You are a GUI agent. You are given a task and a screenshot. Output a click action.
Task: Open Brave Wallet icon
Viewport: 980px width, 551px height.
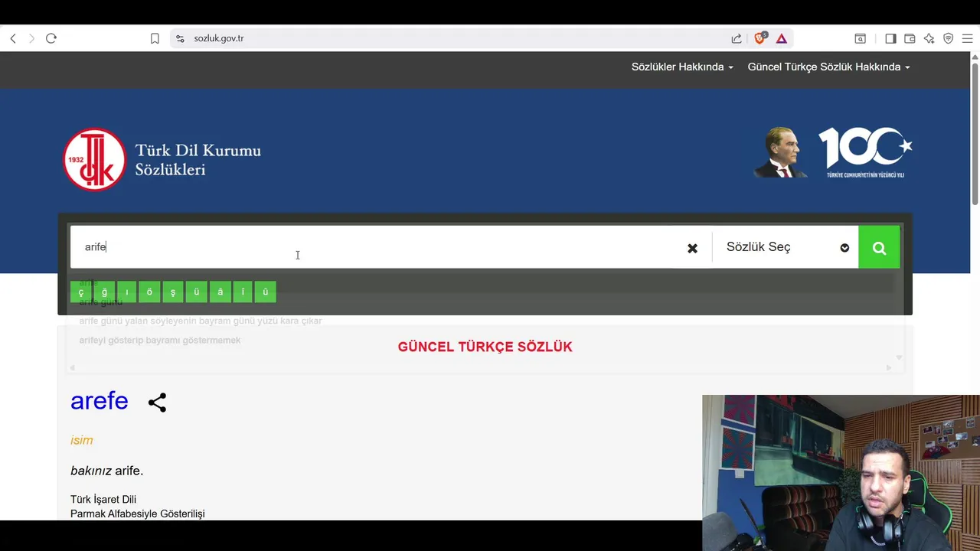pyautogui.click(x=910, y=38)
